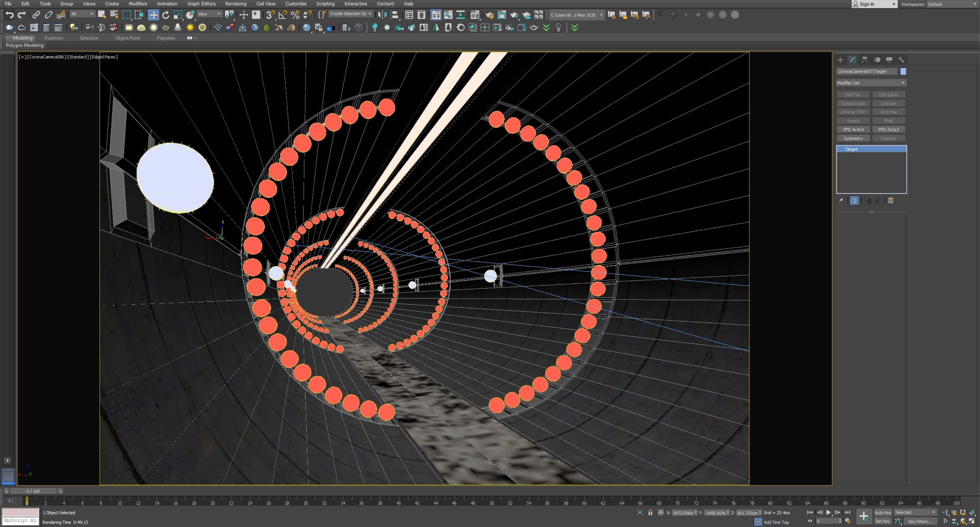This screenshot has width=980, height=527.
Task: Open the Rendering menu
Action: tap(236, 4)
